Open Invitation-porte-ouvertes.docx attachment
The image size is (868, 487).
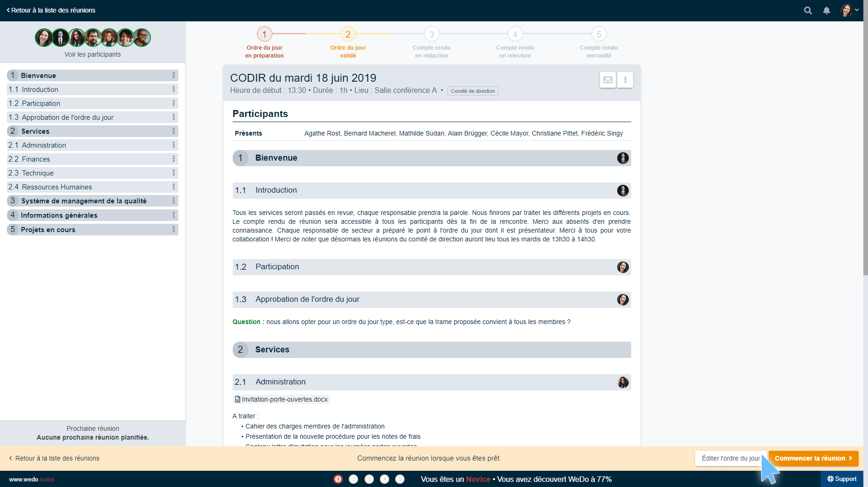281,399
